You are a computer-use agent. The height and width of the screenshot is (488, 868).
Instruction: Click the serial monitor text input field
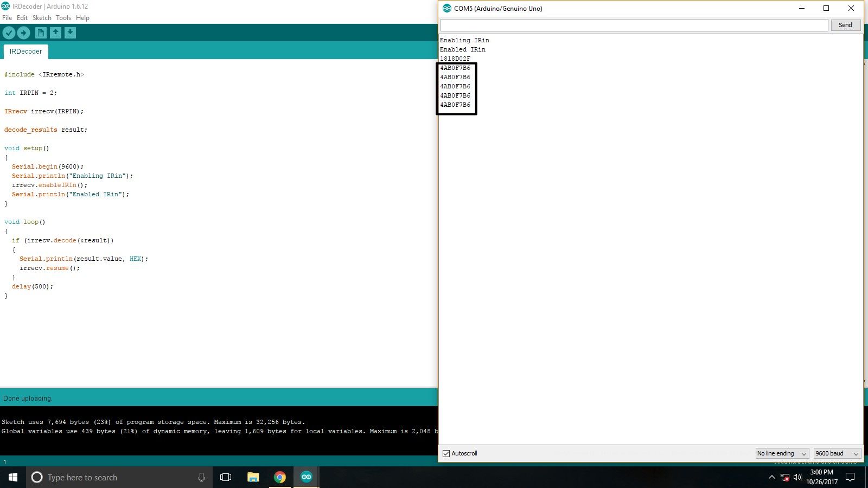click(x=634, y=25)
